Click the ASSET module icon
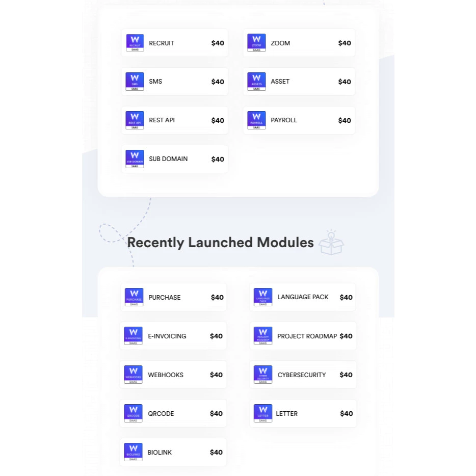476x476 pixels. [x=256, y=82]
